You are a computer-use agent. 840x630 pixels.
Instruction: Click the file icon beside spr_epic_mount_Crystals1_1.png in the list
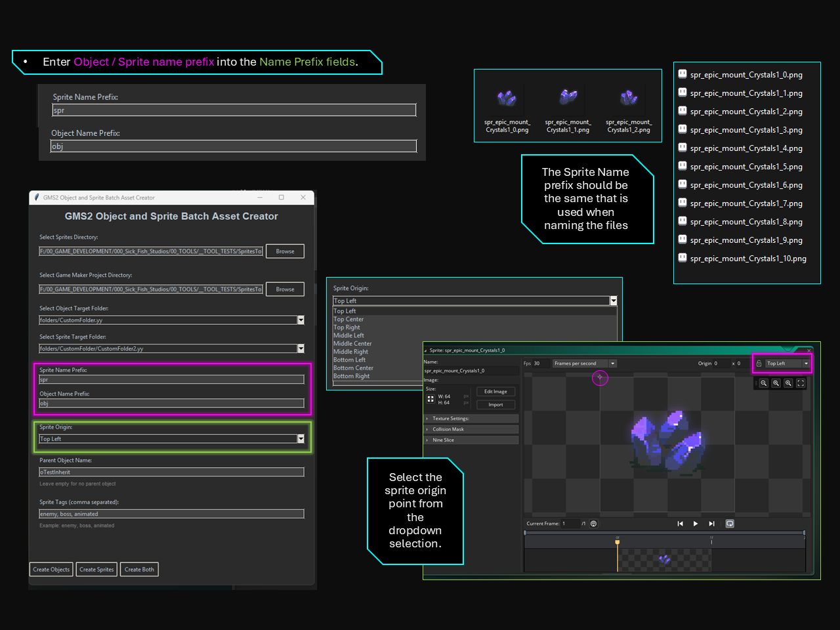tap(682, 93)
